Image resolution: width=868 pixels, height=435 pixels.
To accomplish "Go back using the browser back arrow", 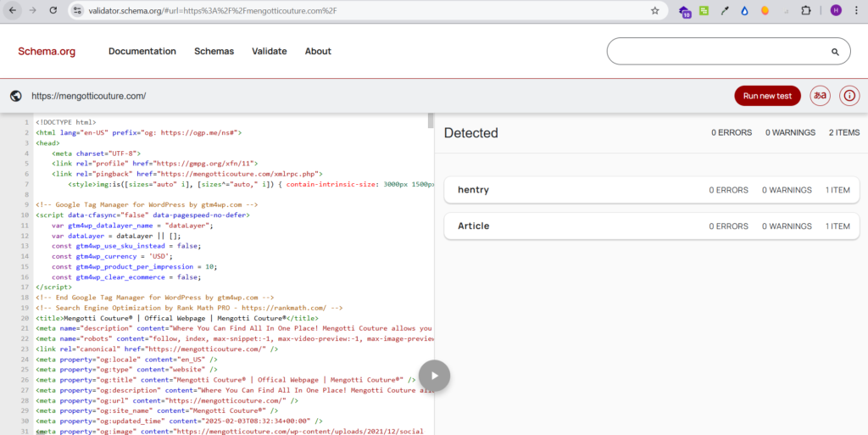I will coord(13,10).
